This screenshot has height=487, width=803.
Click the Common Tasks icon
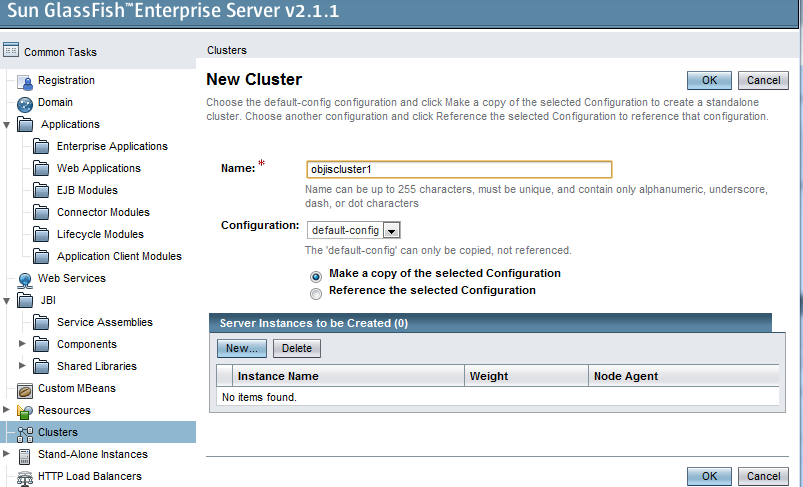[11, 51]
